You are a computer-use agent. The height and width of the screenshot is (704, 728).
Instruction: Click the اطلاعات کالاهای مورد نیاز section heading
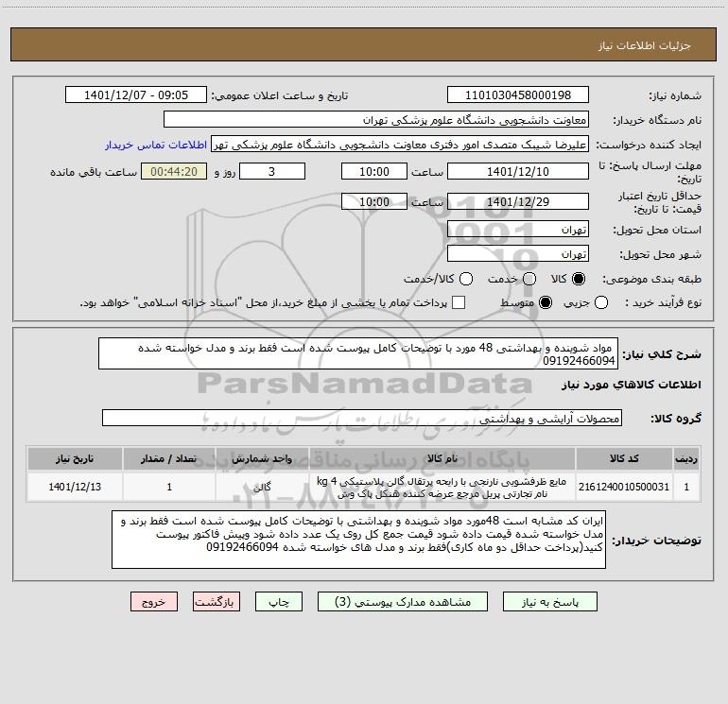[x=632, y=385]
